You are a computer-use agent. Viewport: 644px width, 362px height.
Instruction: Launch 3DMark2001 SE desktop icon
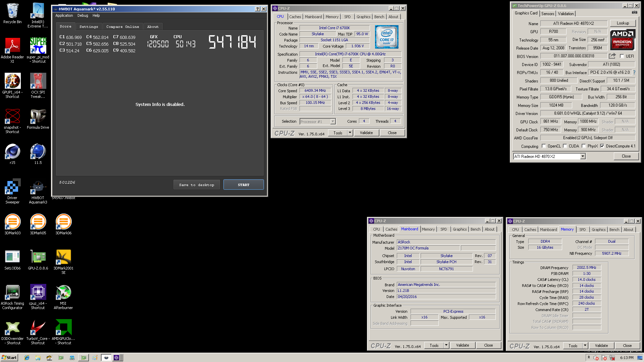coord(63,261)
